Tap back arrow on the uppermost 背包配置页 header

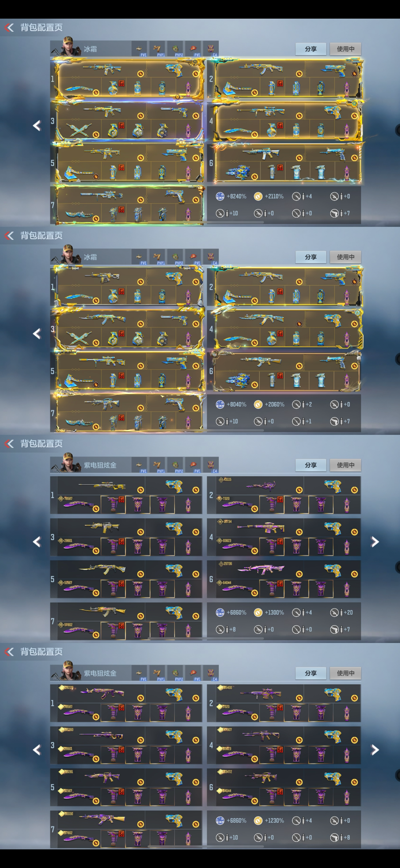9,27
